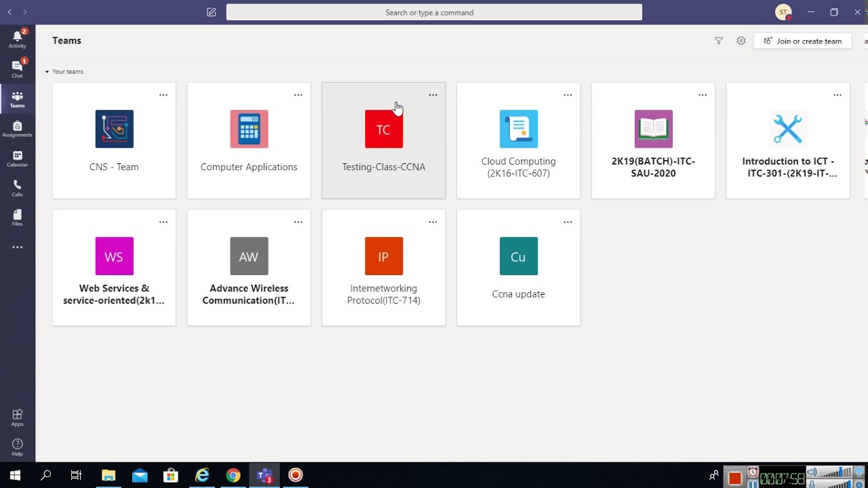Click 2K19(BATCH) book icon
This screenshot has height=488, width=868.
(654, 129)
